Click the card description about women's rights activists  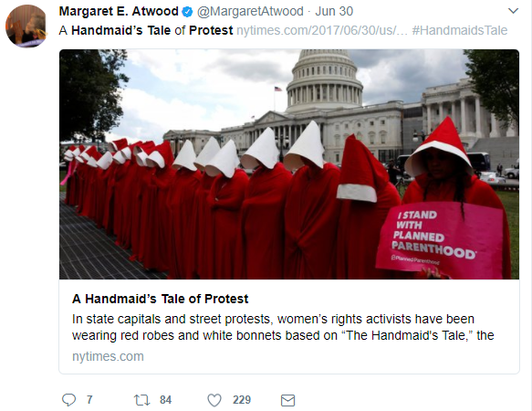click(283, 327)
